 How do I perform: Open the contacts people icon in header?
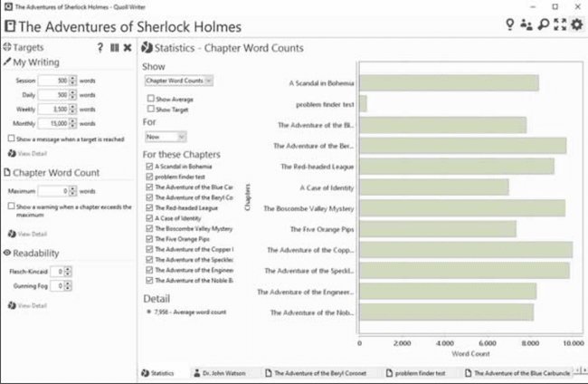526,25
